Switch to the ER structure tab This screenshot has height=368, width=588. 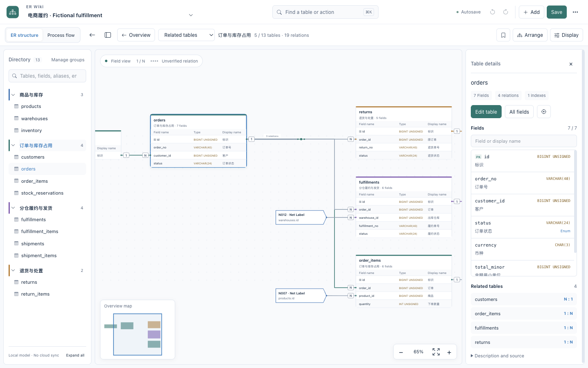(x=24, y=35)
